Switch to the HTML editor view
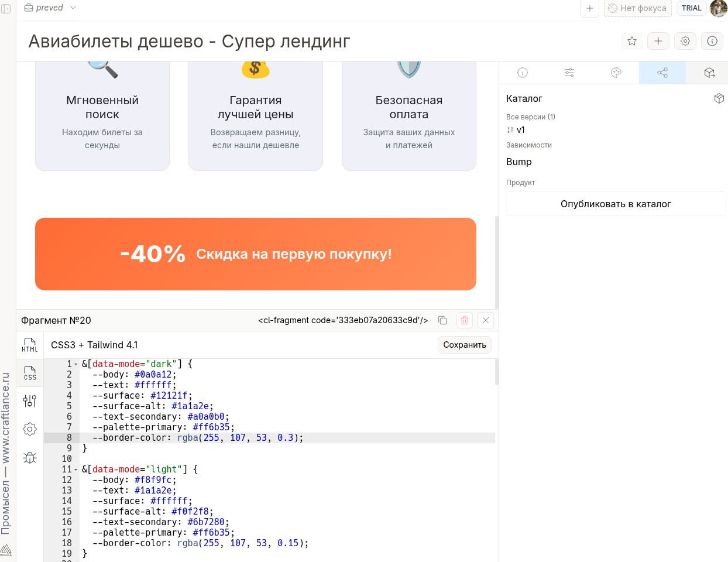The width and height of the screenshot is (728, 562). (30, 345)
